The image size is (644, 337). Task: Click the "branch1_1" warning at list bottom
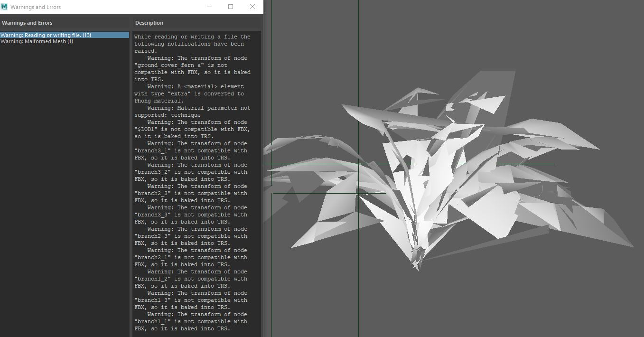pyautogui.click(x=190, y=321)
